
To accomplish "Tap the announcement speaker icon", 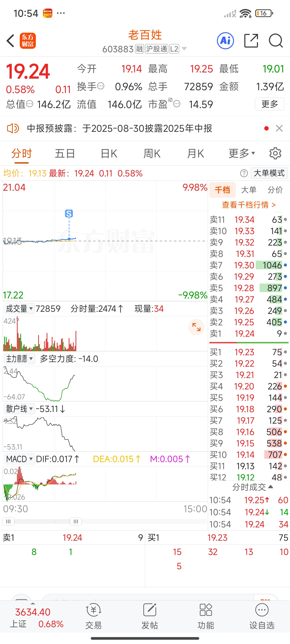I will (x=13, y=128).
